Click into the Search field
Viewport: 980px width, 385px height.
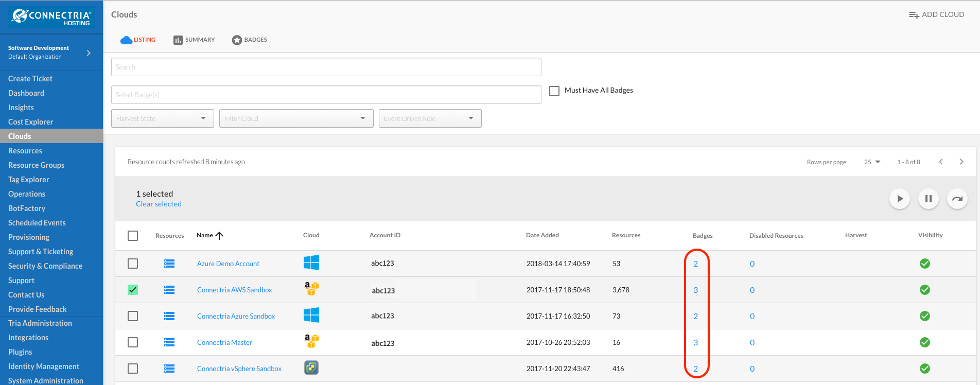tap(326, 67)
